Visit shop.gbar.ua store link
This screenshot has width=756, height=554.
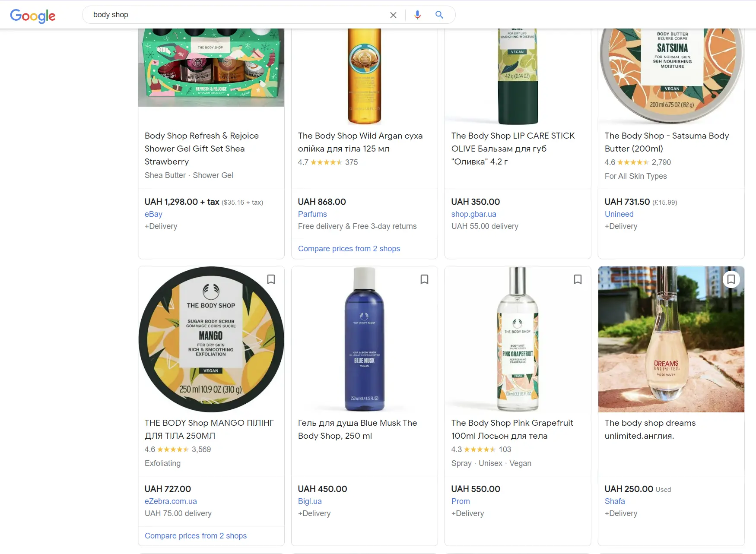tap(473, 214)
